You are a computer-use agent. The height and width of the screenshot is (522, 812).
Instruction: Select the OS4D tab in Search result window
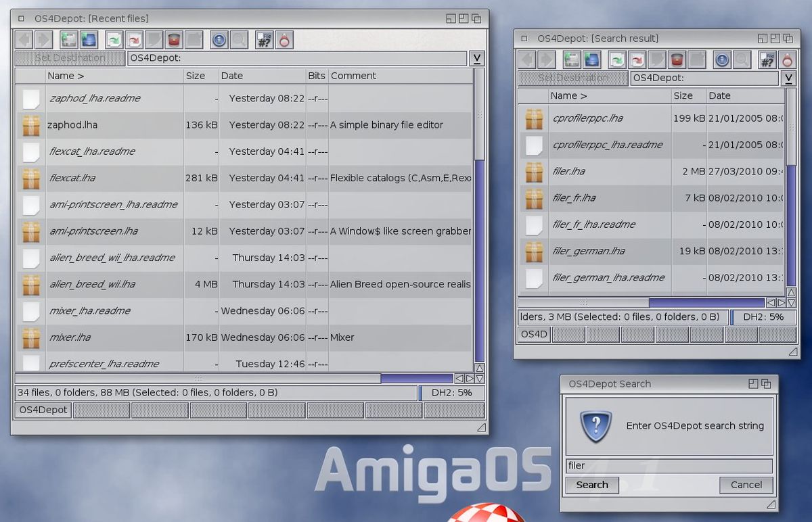tap(534, 334)
